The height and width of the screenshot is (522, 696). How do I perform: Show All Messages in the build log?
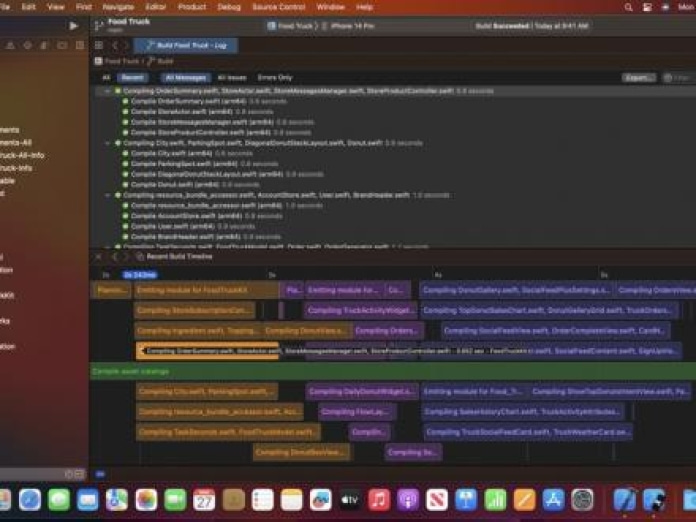(186, 78)
